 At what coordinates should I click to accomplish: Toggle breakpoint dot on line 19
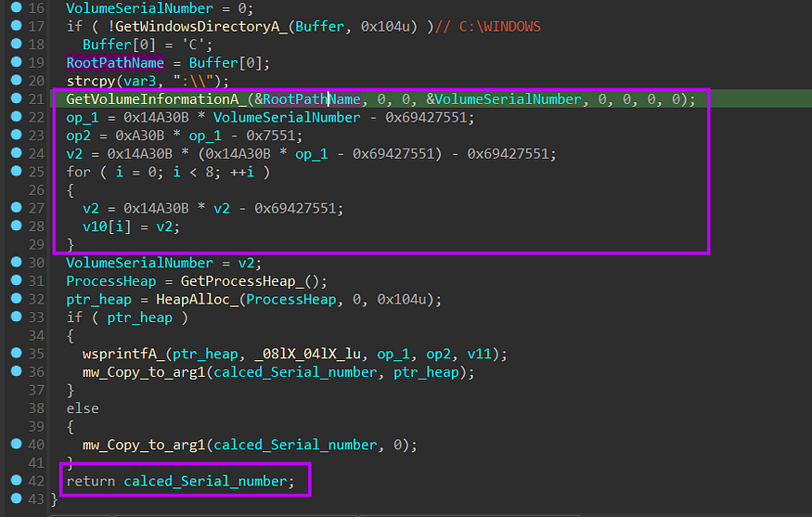pos(16,62)
